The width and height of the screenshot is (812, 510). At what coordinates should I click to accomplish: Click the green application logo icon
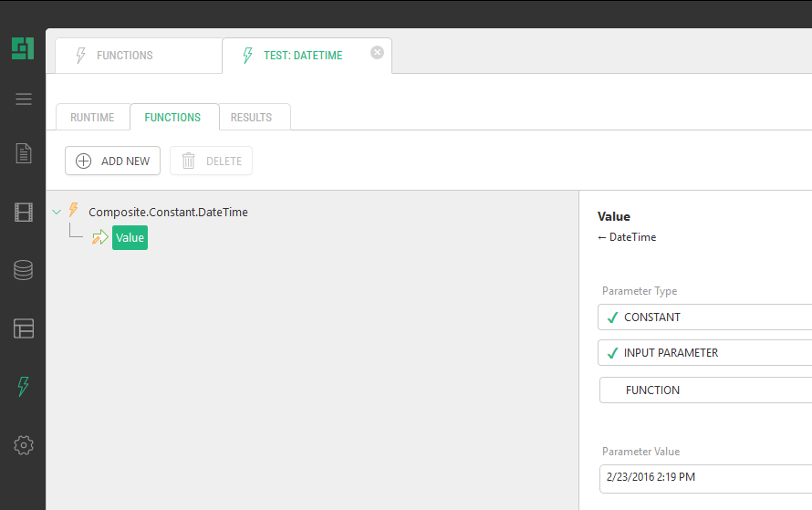[23, 48]
